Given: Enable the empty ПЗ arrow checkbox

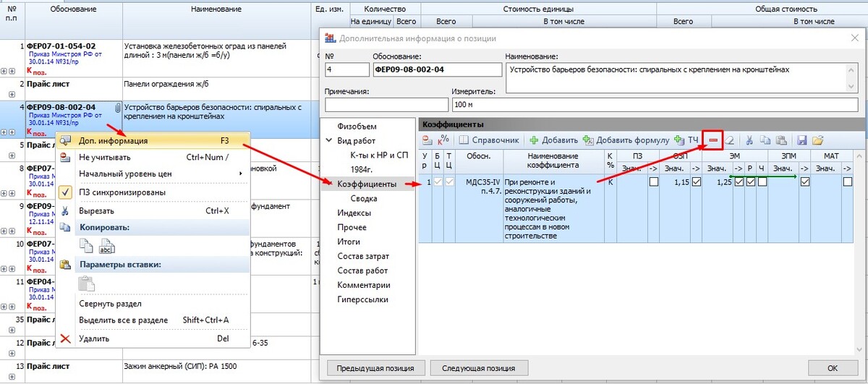Looking at the screenshot, I should (654, 182).
